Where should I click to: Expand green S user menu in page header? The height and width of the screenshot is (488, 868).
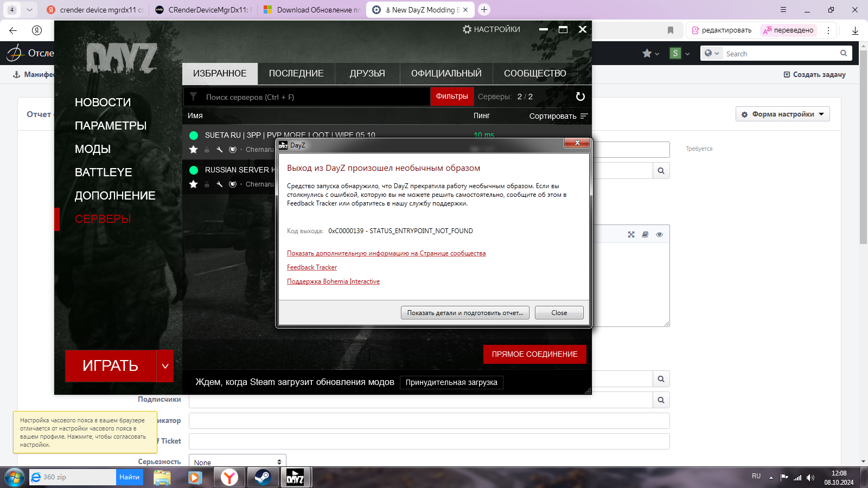point(680,53)
